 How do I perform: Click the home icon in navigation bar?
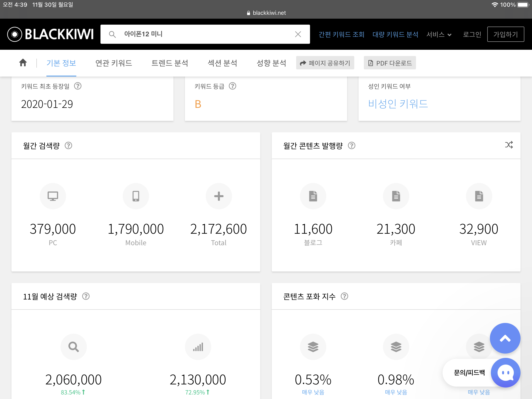tap(23, 63)
